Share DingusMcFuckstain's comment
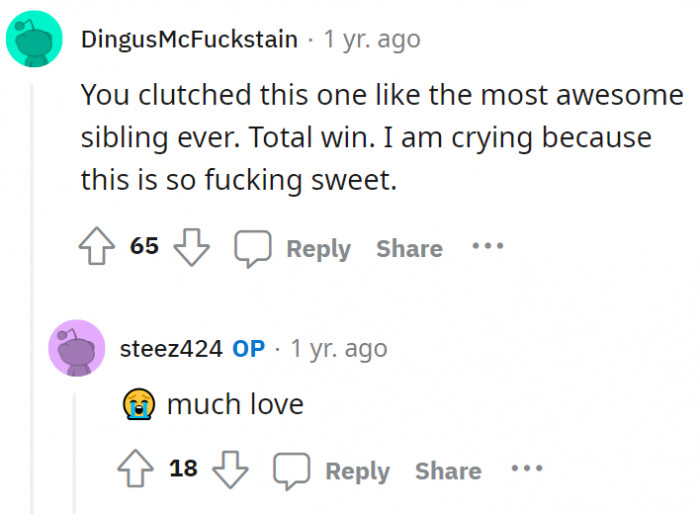 tap(409, 248)
